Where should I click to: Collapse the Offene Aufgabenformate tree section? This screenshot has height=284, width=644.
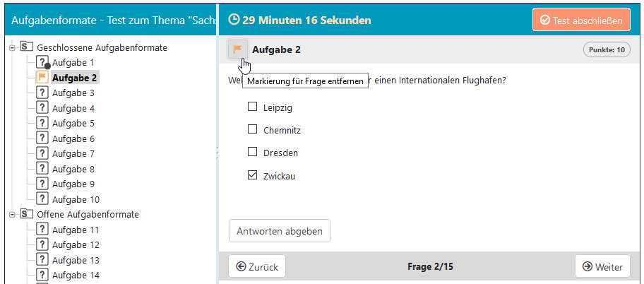coord(12,215)
